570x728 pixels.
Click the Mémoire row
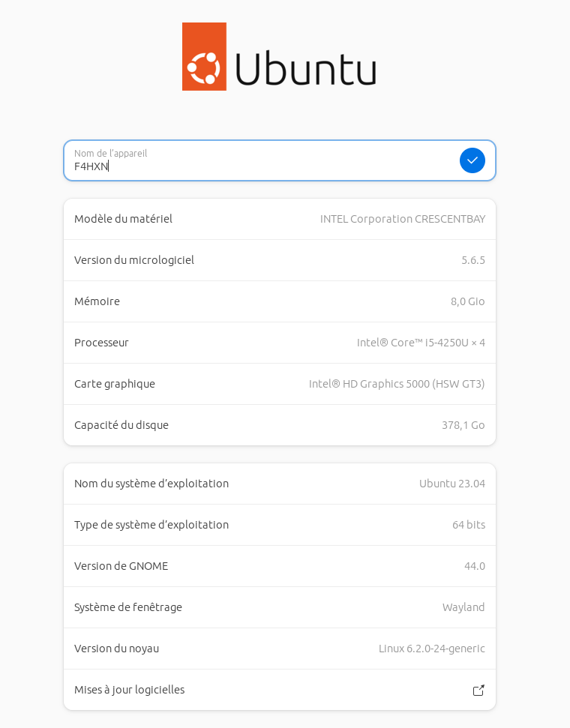[x=280, y=301]
